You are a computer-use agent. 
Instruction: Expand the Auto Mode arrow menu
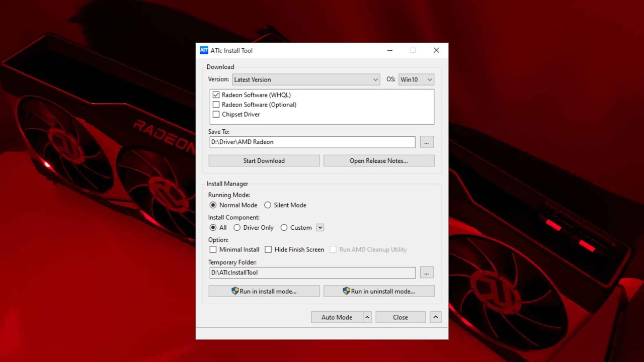click(367, 317)
